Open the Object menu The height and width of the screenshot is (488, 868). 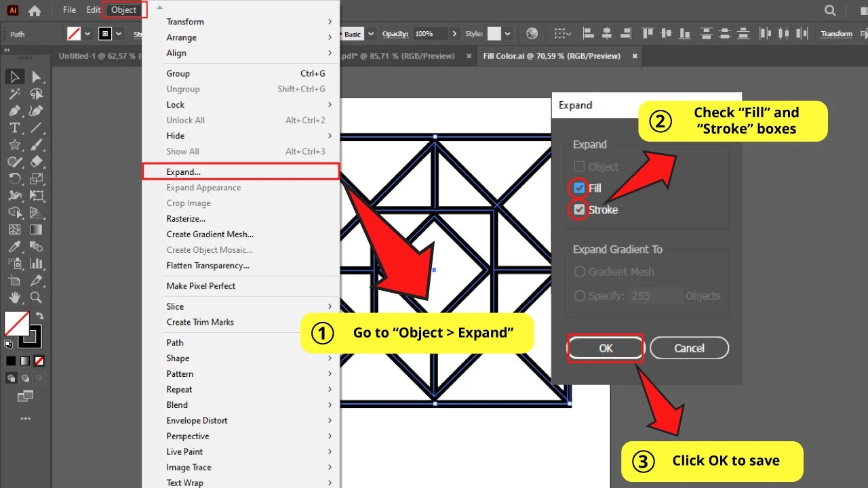123,9
